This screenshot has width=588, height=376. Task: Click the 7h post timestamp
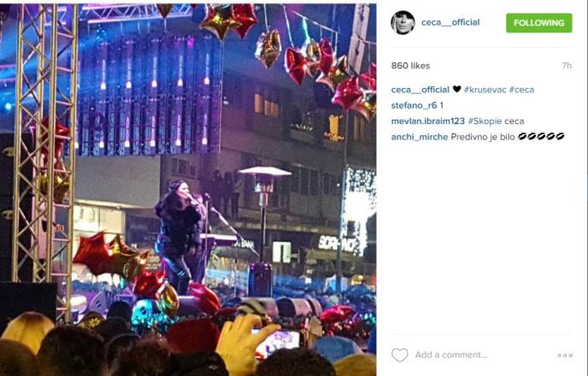click(567, 66)
